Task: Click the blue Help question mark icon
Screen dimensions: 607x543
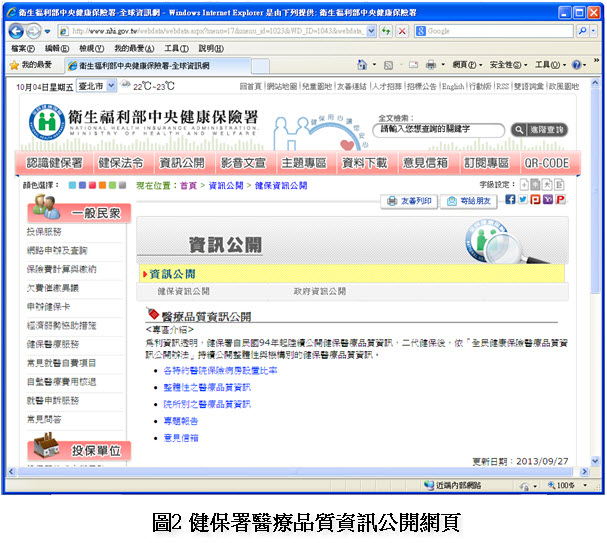Action: tap(577, 65)
